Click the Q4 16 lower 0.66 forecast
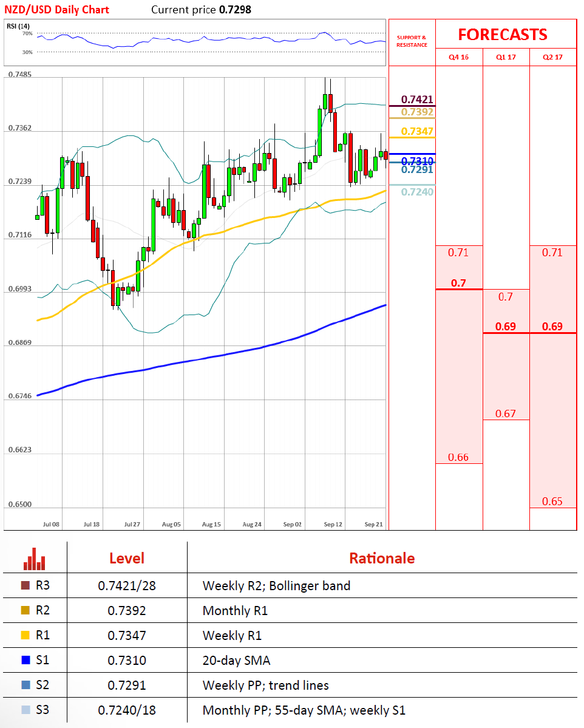The width and height of the screenshot is (584, 728). click(x=458, y=457)
